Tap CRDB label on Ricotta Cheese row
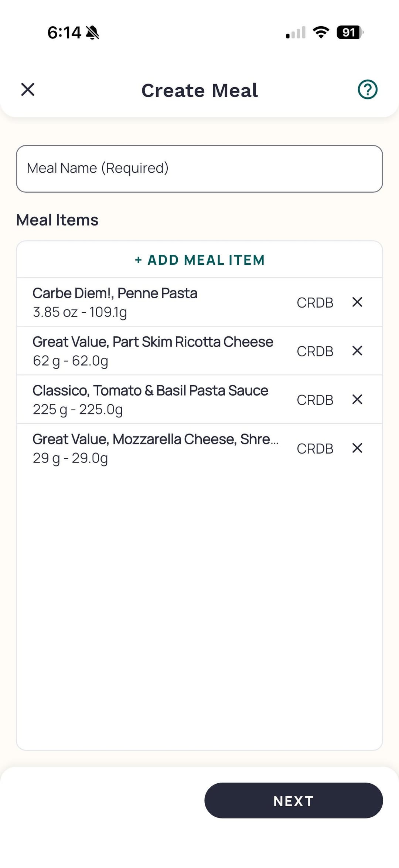The width and height of the screenshot is (399, 868). (x=315, y=352)
